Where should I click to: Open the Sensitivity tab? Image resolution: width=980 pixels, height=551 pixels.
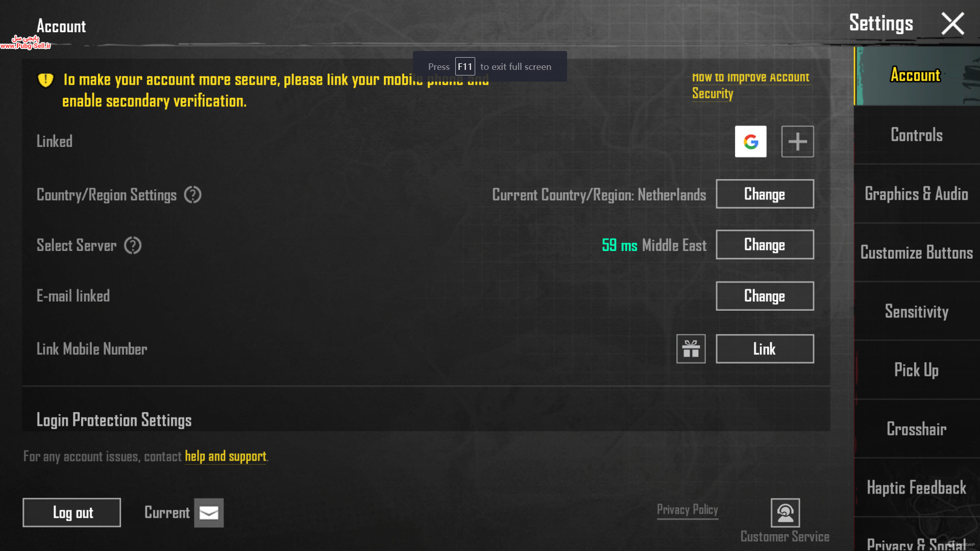click(x=917, y=311)
